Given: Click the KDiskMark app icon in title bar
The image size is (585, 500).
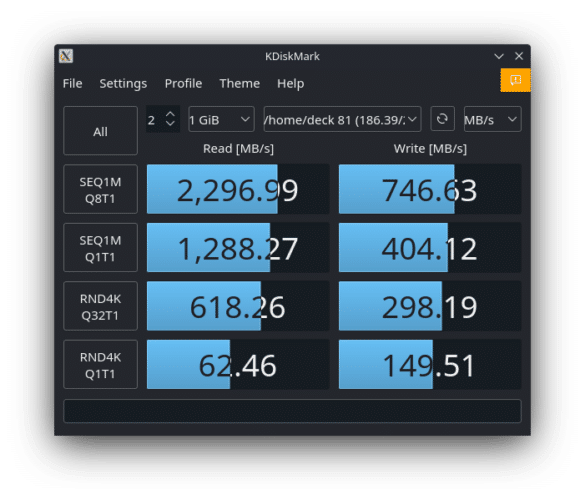Looking at the screenshot, I should (66, 56).
